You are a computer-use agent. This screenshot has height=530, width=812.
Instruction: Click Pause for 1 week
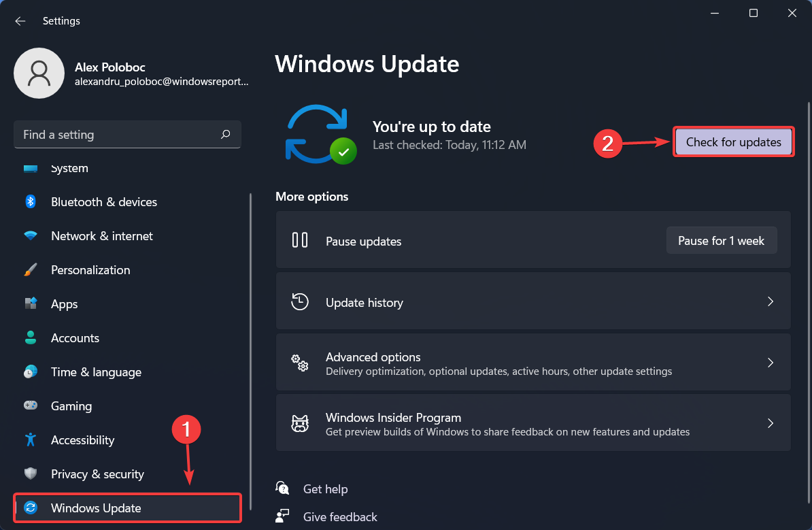click(722, 240)
